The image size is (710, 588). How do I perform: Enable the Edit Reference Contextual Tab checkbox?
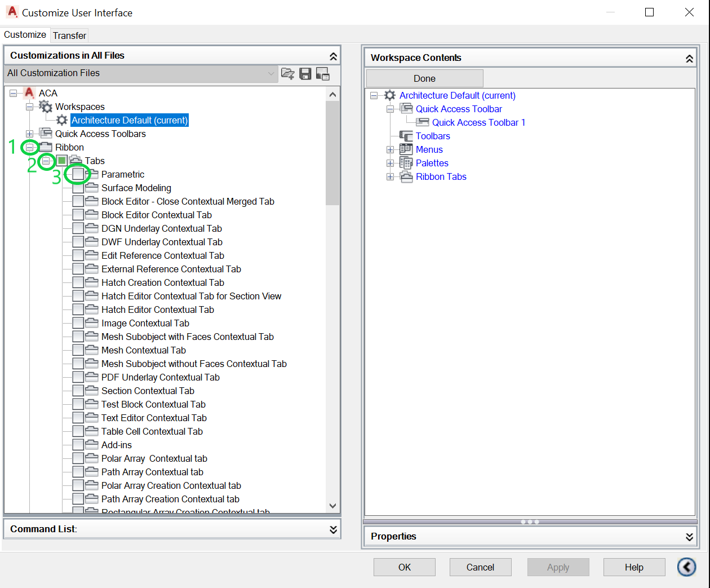tap(78, 255)
